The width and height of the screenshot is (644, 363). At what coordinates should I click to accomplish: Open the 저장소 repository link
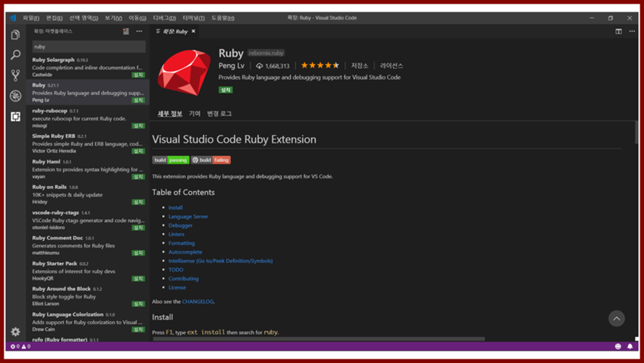click(x=359, y=65)
